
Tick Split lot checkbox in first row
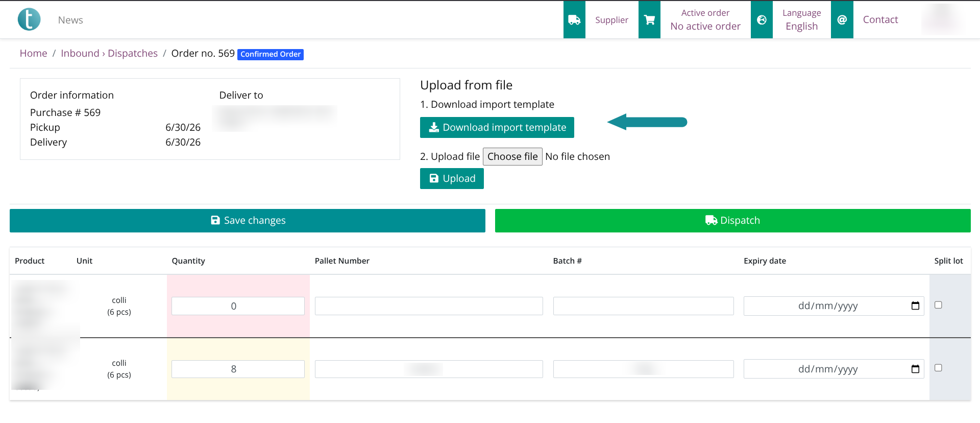click(938, 304)
